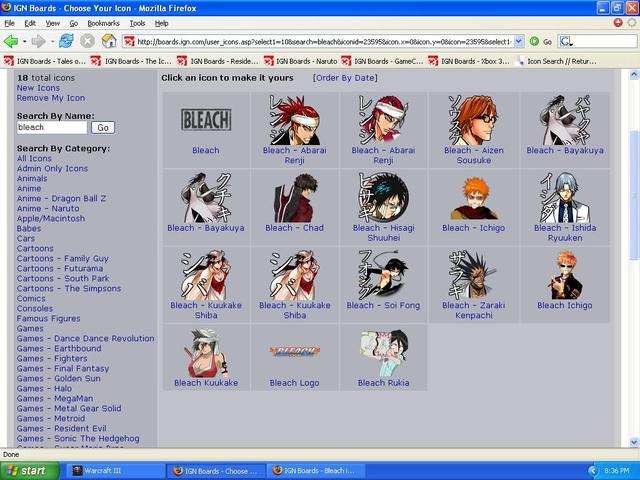Open the IGN Boards - Tales bookmark

coord(45,61)
